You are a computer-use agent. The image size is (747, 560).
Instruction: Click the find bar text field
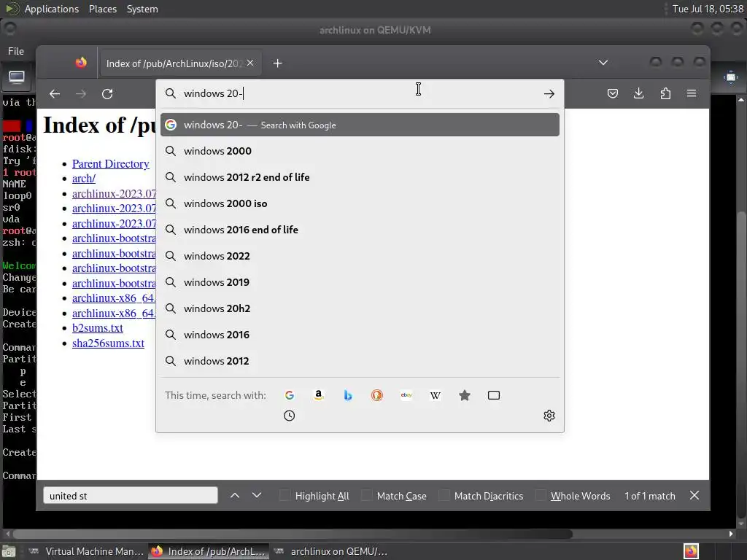pyautogui.click(x=131, y=495)
